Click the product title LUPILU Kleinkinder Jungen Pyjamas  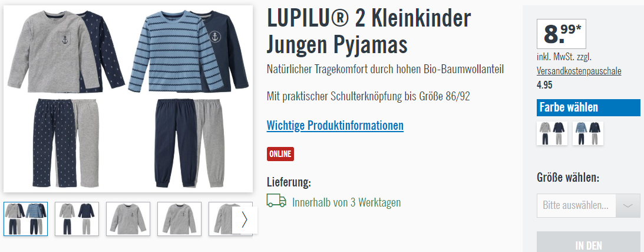pos(368,31)
